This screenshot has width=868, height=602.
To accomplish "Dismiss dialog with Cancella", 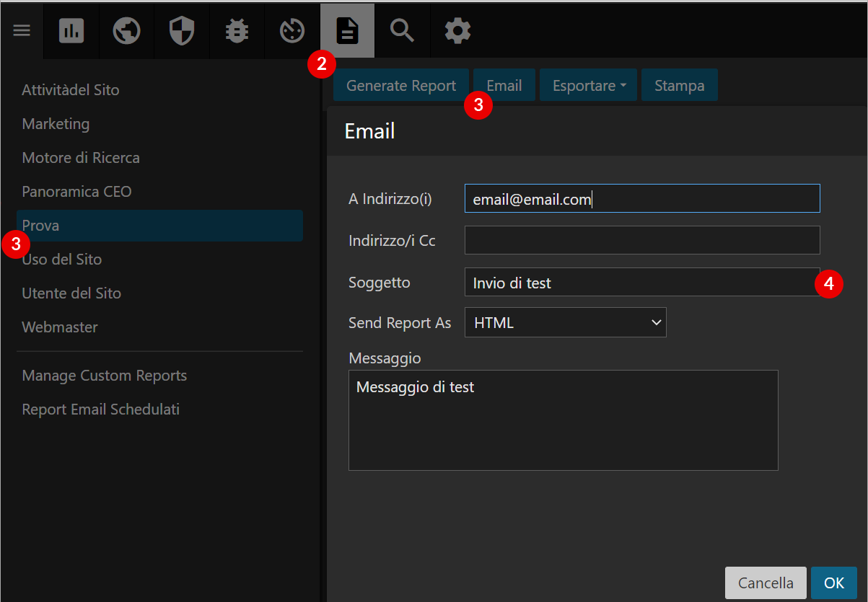I will tap(766, 583).
